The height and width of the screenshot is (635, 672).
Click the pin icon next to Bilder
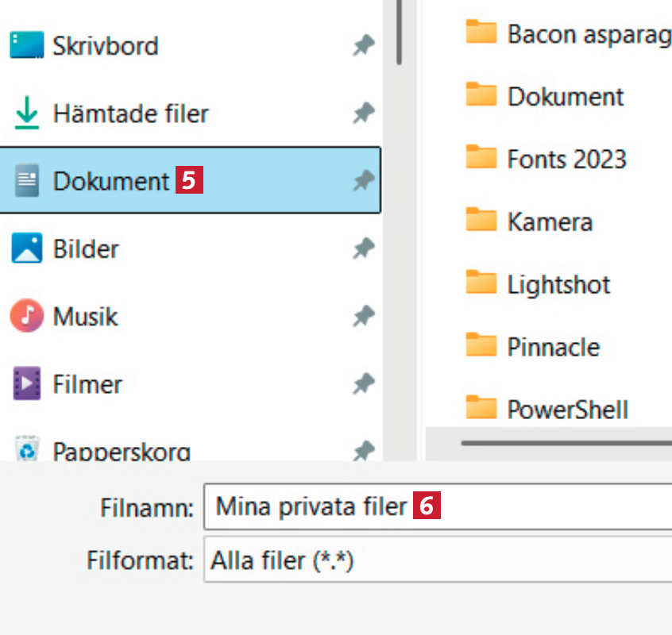pos(363,249)
